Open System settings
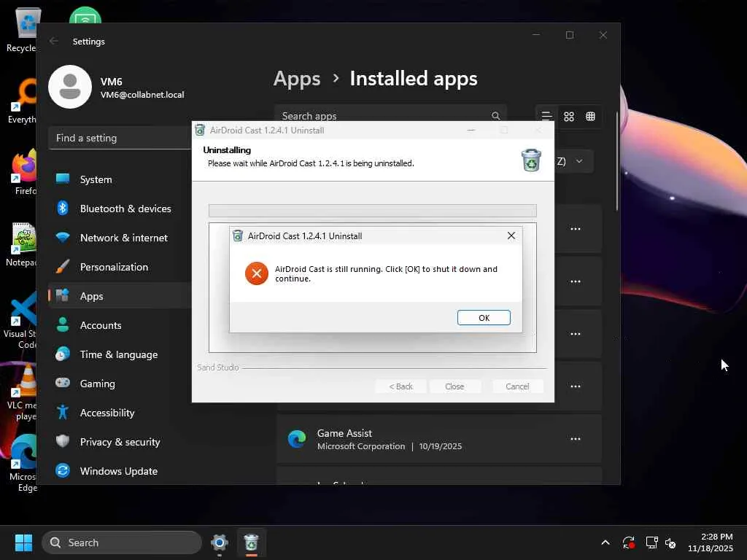The image size is (747, 560). pos(120,179)
